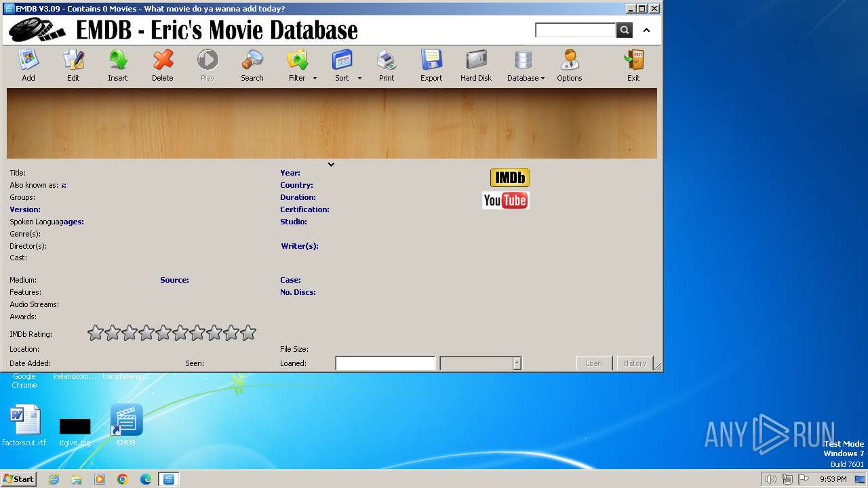Screen dimensions: 868x488
Task: Click the header search input field
Action: pyautogui.click(x=575, y=30)
